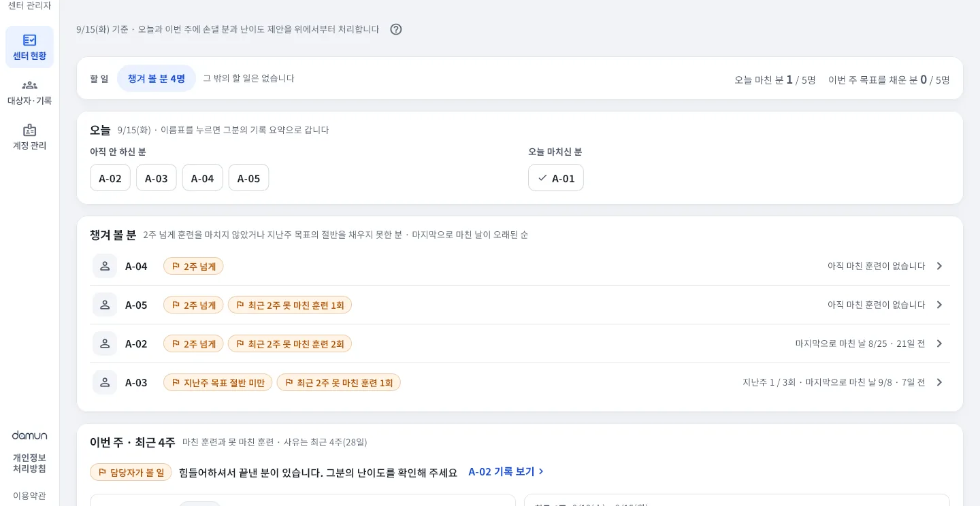Click the 이번 주 목표를 채운 분 count
This screenshot has width=980, height=506.
(889, 80)
